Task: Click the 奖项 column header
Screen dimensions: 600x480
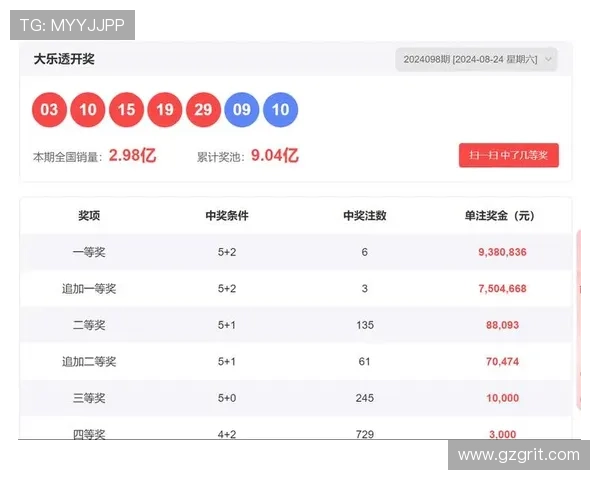Action: [x=89, y=216]
